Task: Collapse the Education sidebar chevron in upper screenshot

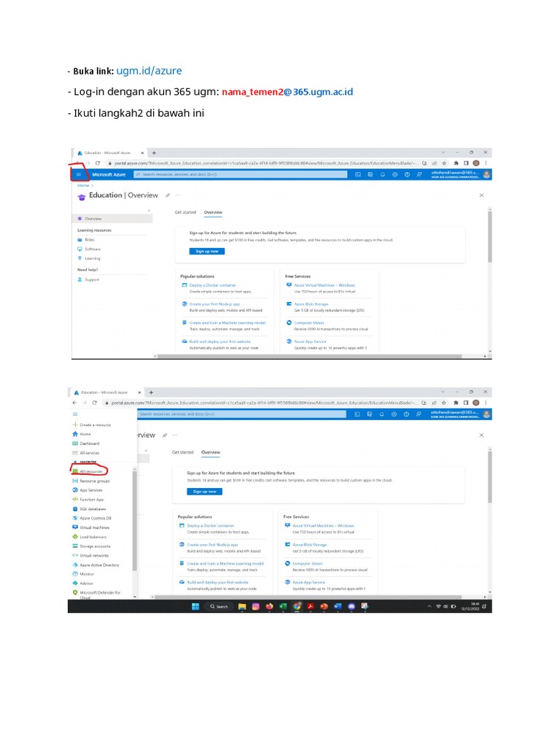Action: click(149, 211)
